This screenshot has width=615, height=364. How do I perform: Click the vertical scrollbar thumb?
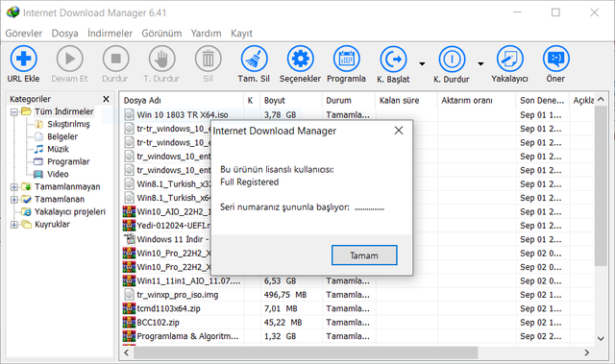(601, 186)
